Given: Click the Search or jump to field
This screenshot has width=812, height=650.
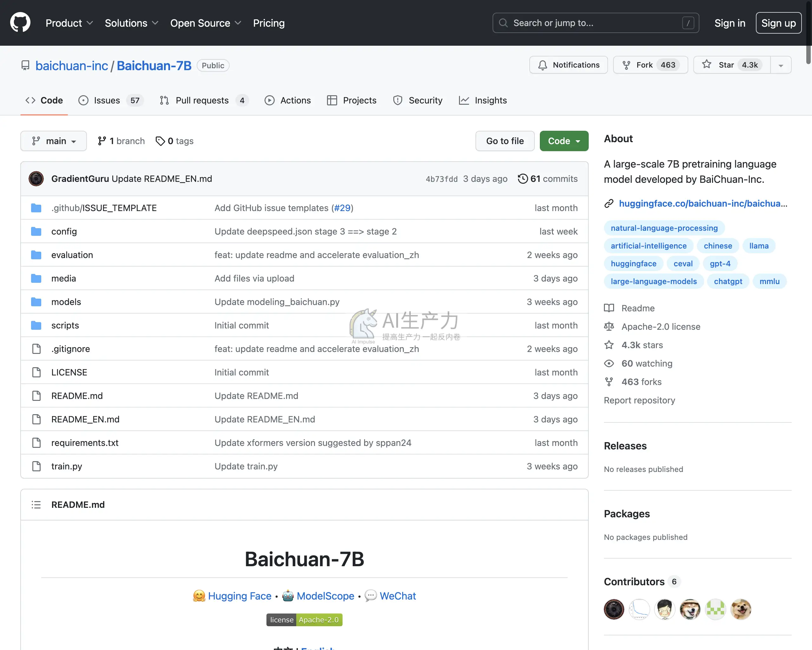Looking at the screenshot, I should pos(595,23).
